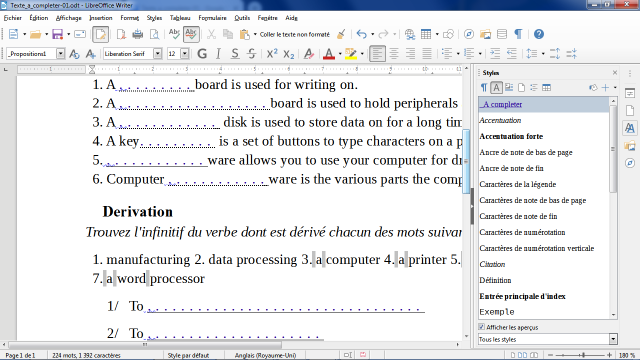The width and height of the screenshot is (640, 360).
Task: Click the Clone formatting paintbrush icon
Action: pyautogui.click(x=341, y=34)
